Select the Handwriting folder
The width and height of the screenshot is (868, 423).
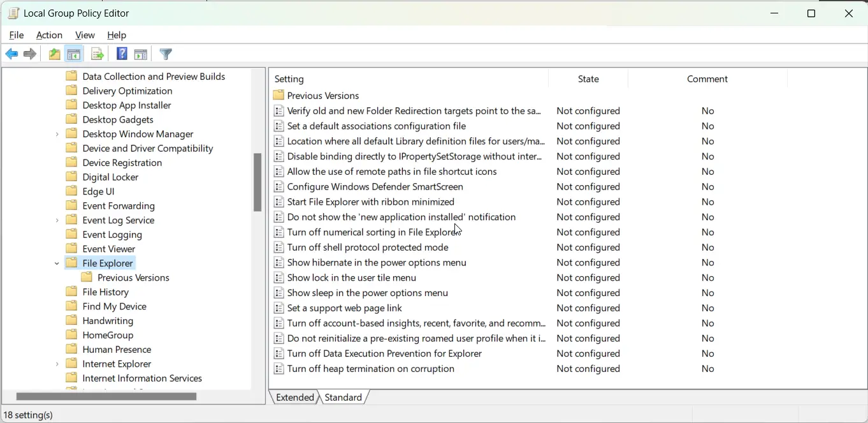pos(108,320)
